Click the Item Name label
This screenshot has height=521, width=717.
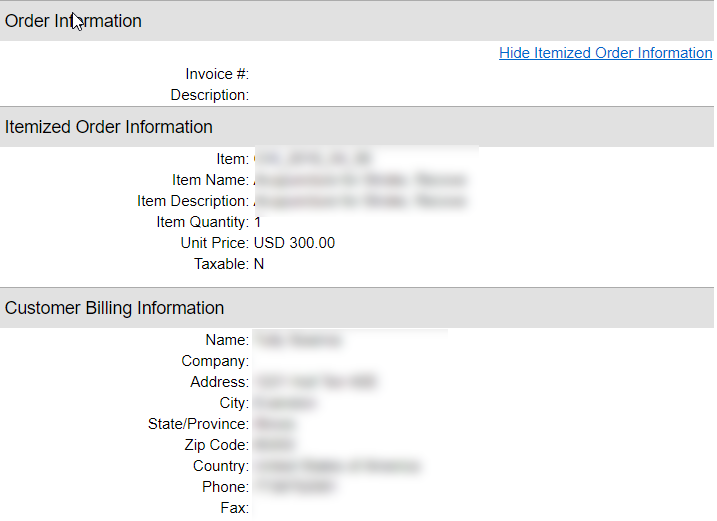210,180
